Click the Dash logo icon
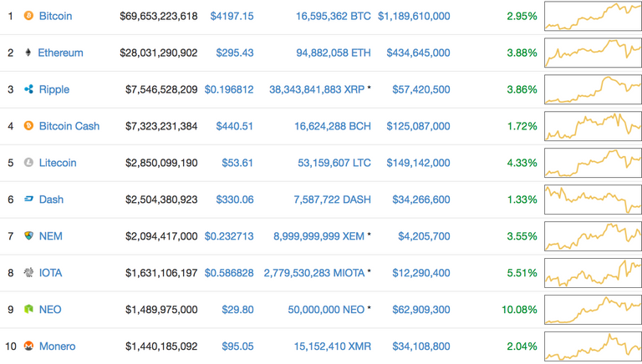Viewport: 642px width, 364px height. coord(28,200)
